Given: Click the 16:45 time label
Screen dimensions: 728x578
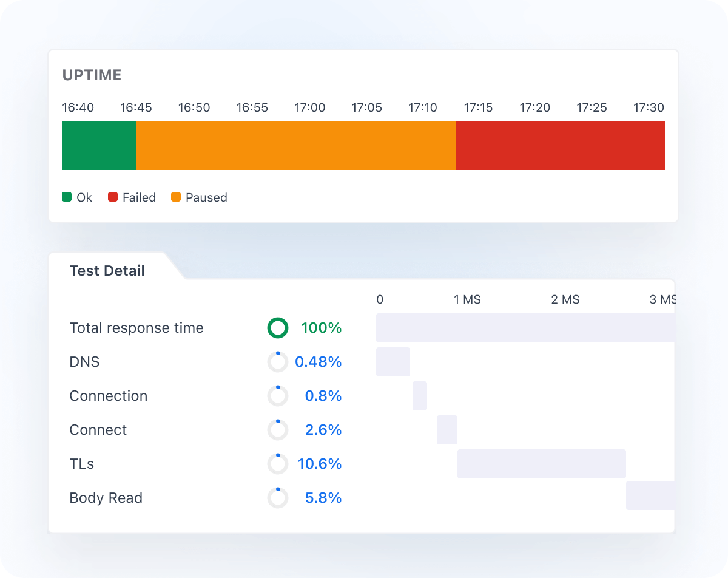Looking at the screenshot, I should [136, 107].
